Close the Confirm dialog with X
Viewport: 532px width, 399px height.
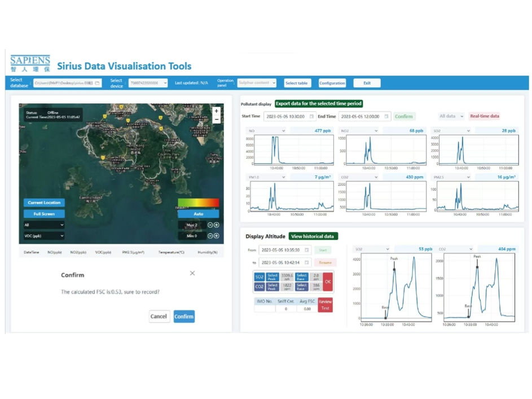click(192, 273)
